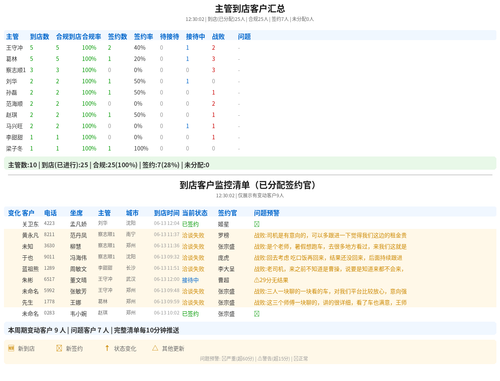500x381 pixels.
Task: Click the customer name 朱彬
Action: pos(27,280)
